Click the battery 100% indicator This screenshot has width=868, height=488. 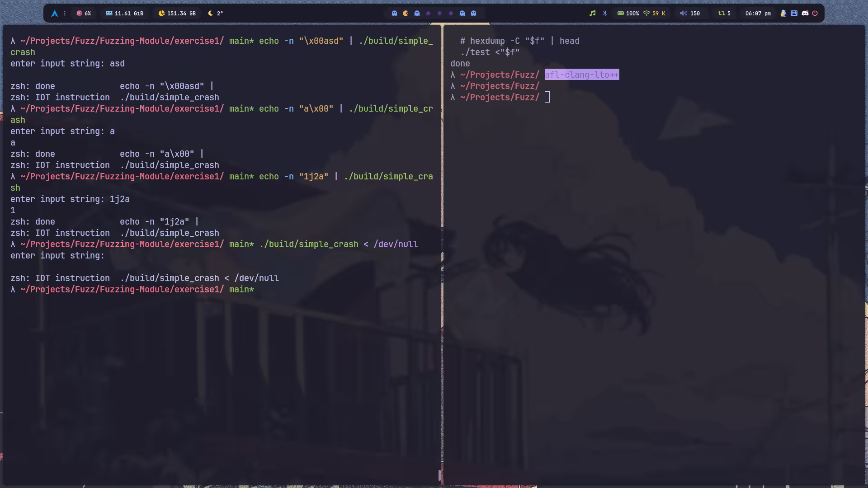[x=628, y=14]
